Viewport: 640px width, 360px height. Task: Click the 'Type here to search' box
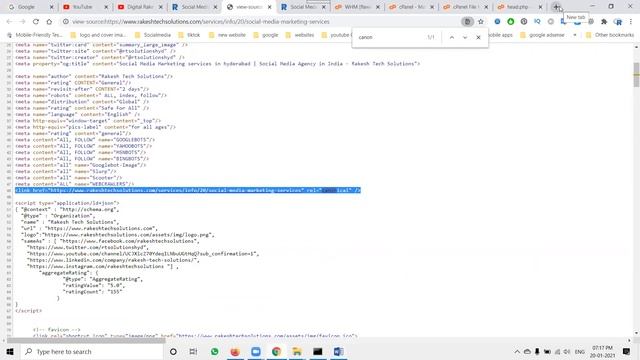point(92,351)
